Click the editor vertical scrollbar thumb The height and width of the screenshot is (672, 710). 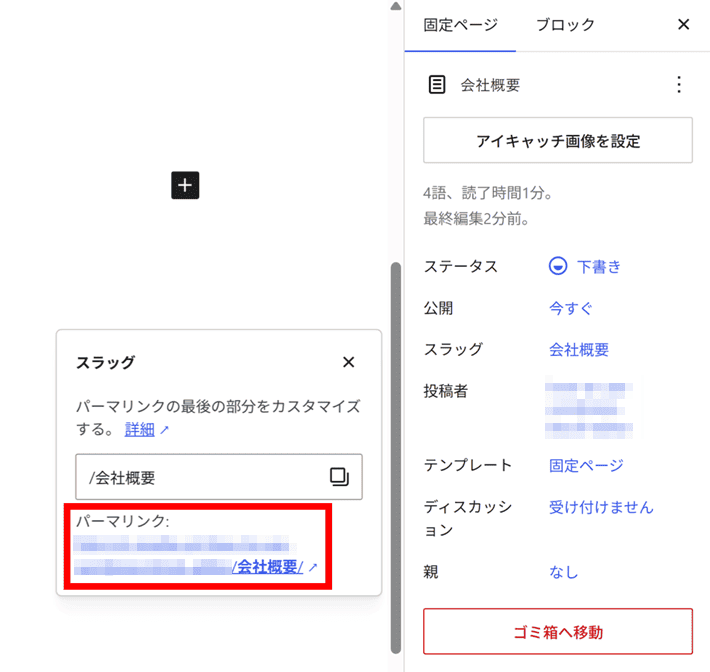click(x=396, y=457)
